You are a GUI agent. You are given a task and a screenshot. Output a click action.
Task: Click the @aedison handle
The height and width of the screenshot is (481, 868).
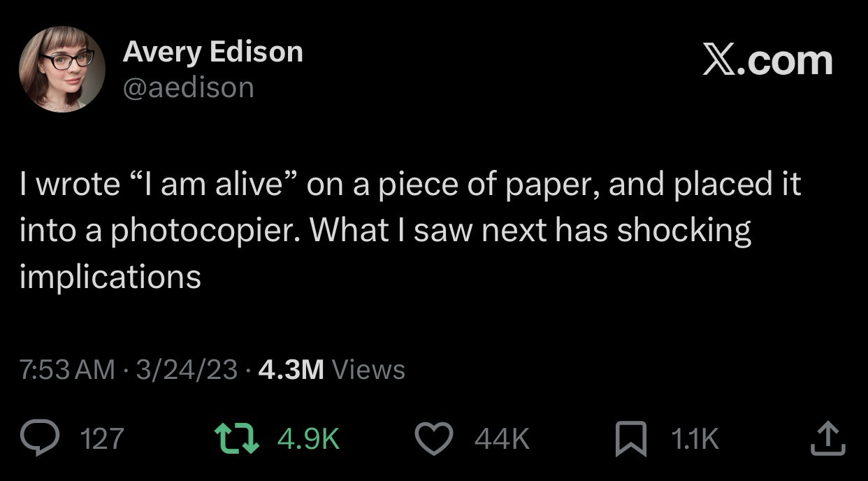point(188,87)
